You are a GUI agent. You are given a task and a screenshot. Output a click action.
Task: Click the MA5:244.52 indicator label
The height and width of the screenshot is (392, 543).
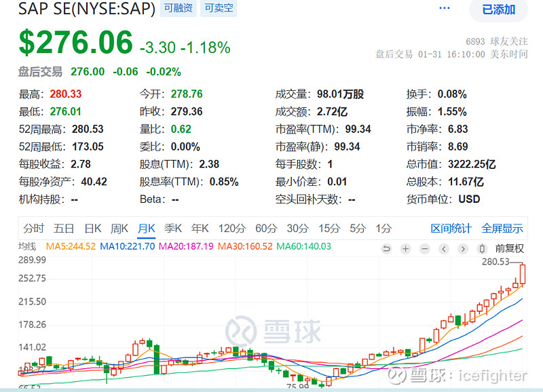click(x=71, y=246)
